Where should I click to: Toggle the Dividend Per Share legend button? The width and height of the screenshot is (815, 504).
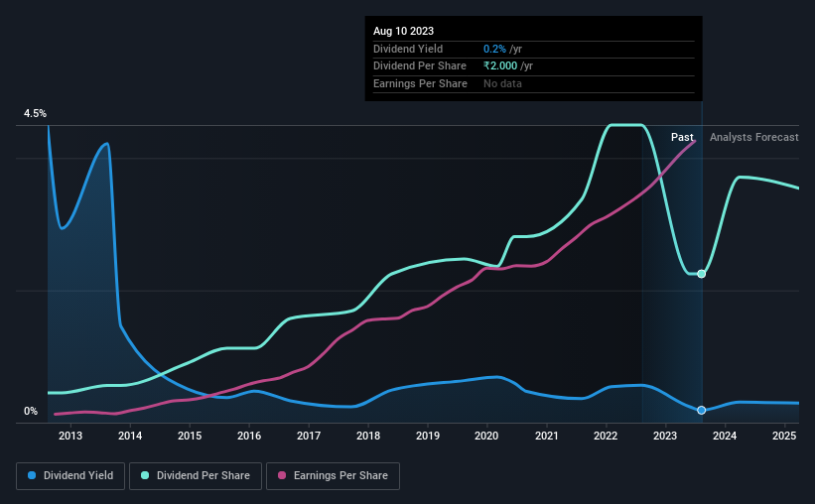pyautogui.click(x=196, y=476)
